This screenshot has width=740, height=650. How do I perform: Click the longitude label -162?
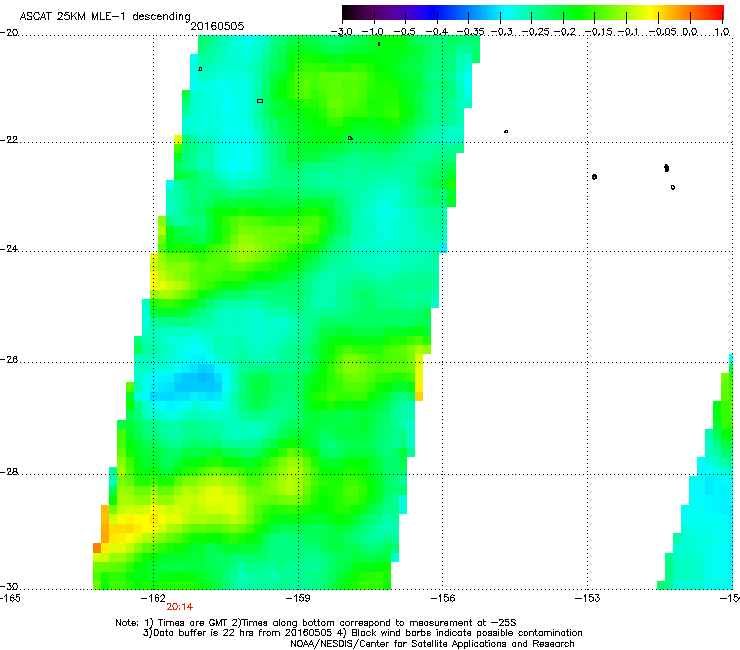click(x=153, y=598)
